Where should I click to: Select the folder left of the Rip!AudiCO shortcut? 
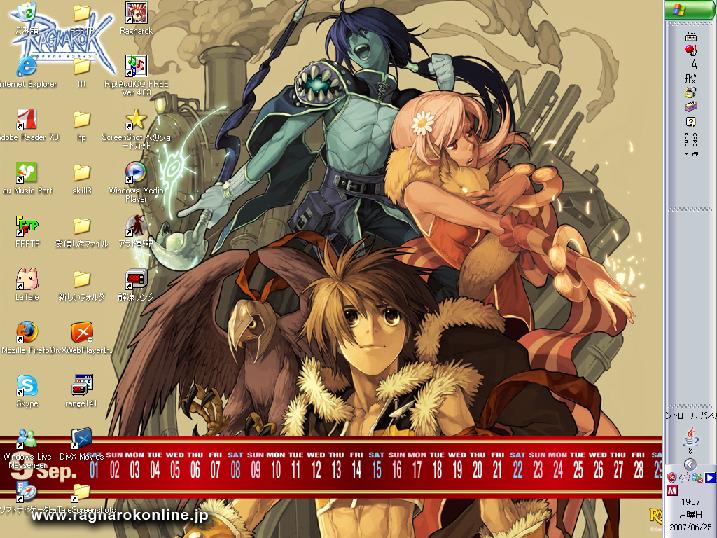pyautogui.click(x=82, y=73)
